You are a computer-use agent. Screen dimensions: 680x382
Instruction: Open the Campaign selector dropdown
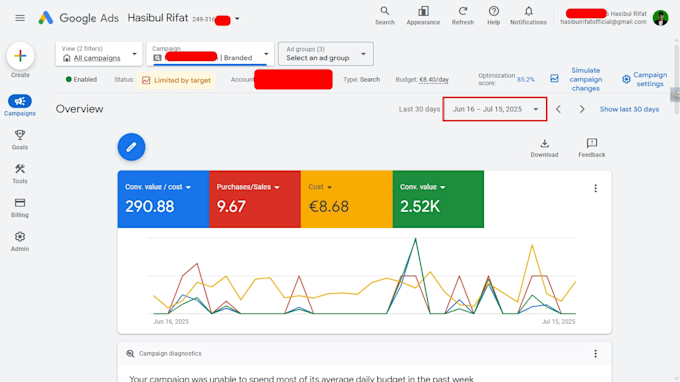click(x=210, y=54)
